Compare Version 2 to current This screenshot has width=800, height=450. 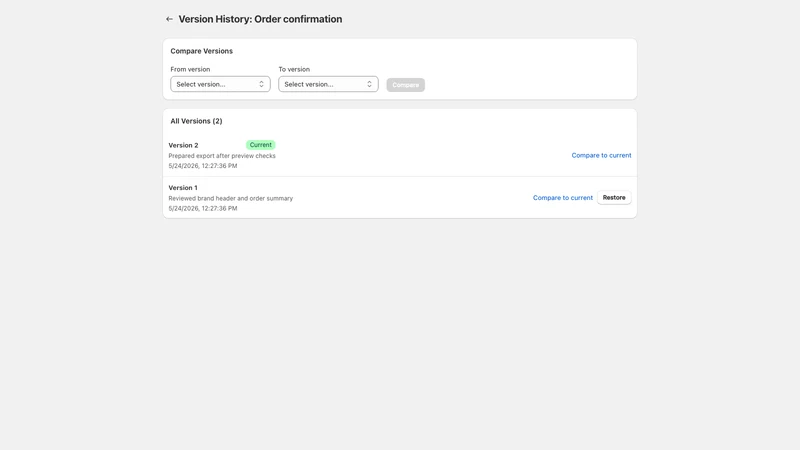pyautogui.click(x=601, y=155)
